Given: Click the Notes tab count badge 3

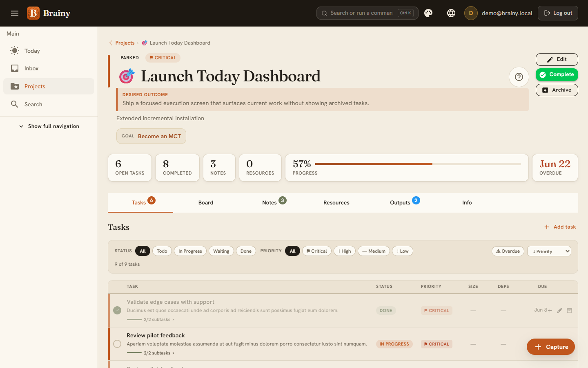Looking at the screenshot, I should [x=283, y=200].
